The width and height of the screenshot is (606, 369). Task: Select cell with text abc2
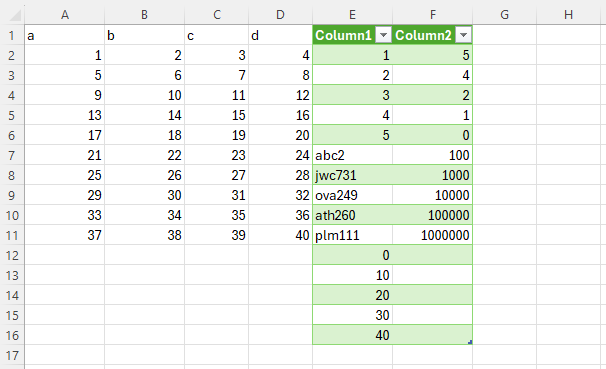[x=352, y=155]
